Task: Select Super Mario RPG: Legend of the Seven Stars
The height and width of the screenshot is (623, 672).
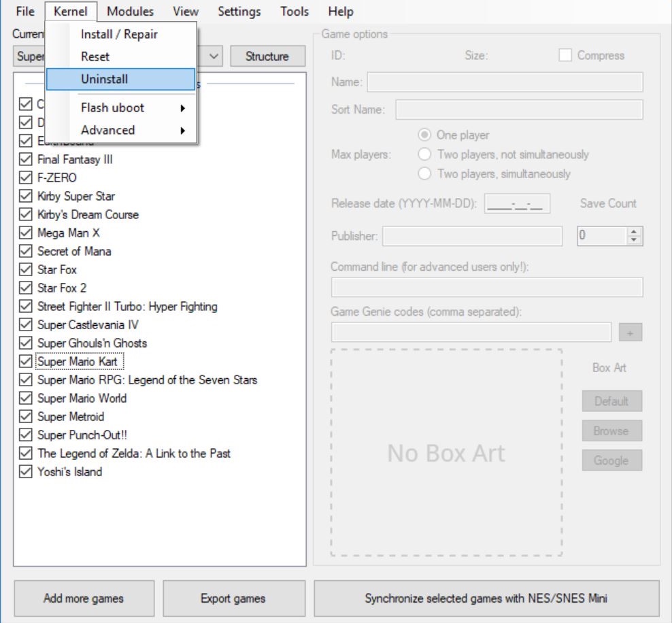Action: coord(148,380)
